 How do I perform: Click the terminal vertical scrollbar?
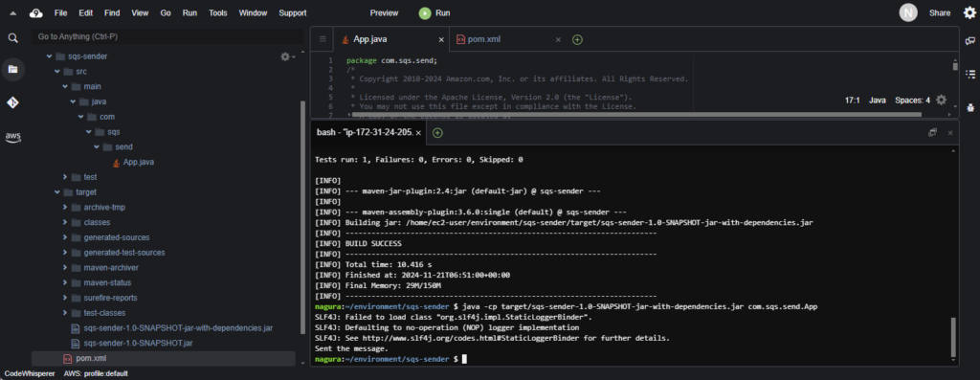tap(953, 338)
